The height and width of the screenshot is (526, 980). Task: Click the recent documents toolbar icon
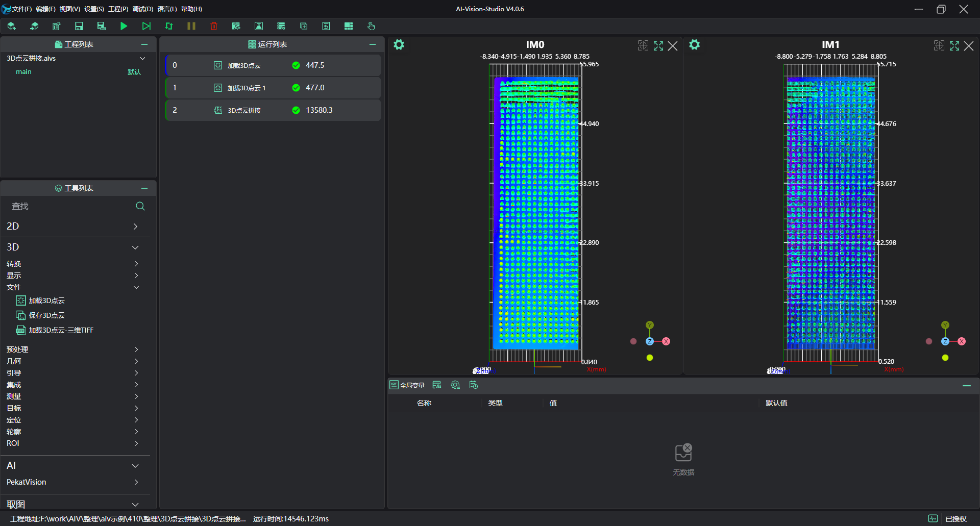coord(57,26)
